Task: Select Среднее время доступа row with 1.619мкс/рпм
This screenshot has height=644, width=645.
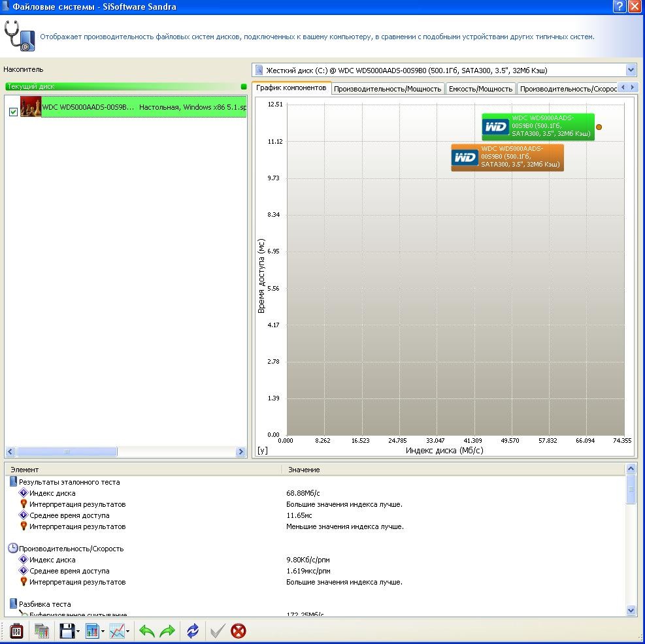Action: click(x=316, y=571)
